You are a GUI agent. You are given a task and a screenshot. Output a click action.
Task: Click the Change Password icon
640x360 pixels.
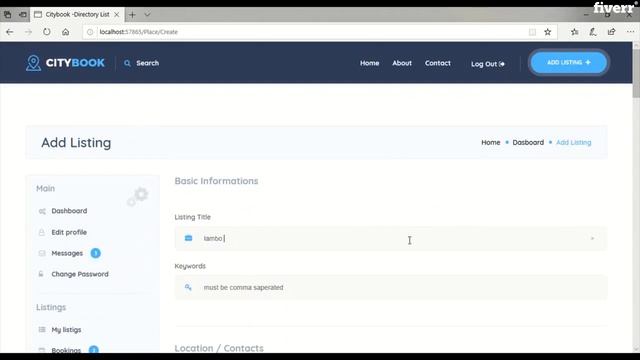tap(41, 274)
